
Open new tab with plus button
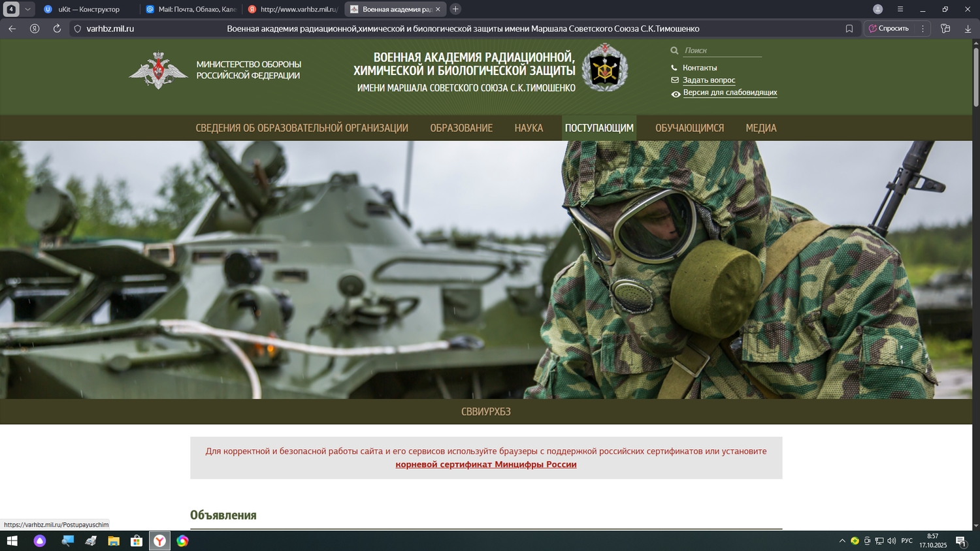(x=455, y=9)
